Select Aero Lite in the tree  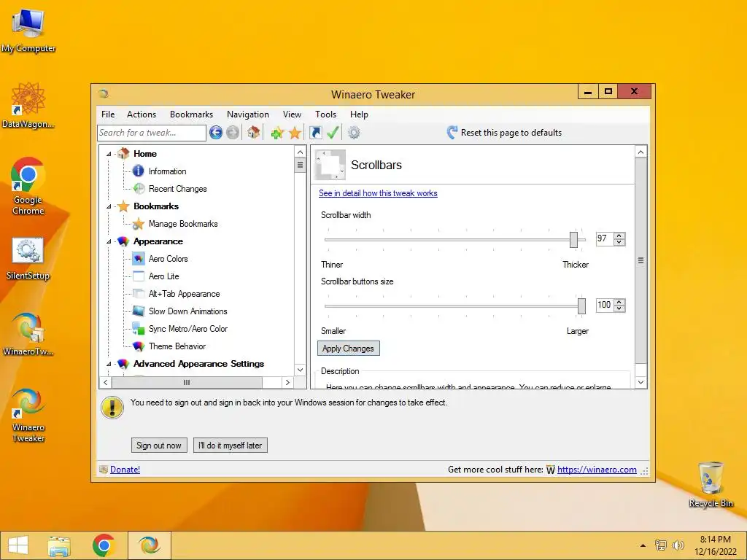click(x=164, y=276)
